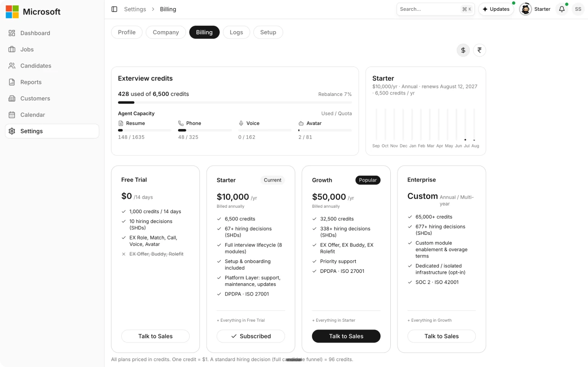588x367 pixels.
Task: Open Candidates in the sidebar
Action: coord(52,66)
